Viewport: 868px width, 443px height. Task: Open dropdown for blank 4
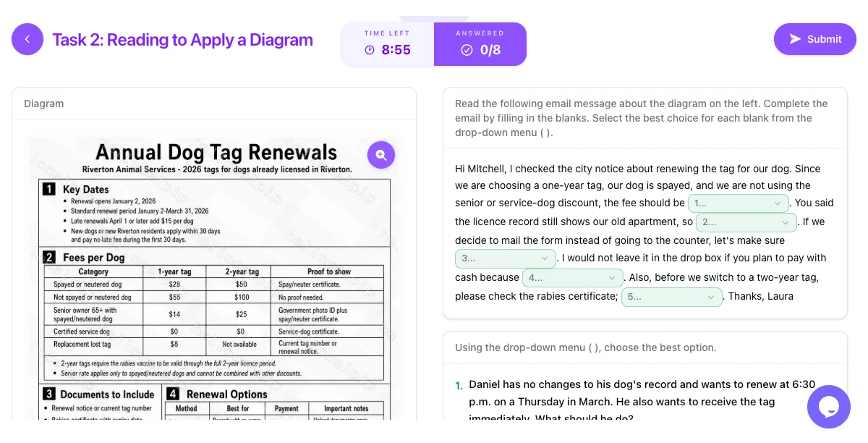click(x=573, y=277)
